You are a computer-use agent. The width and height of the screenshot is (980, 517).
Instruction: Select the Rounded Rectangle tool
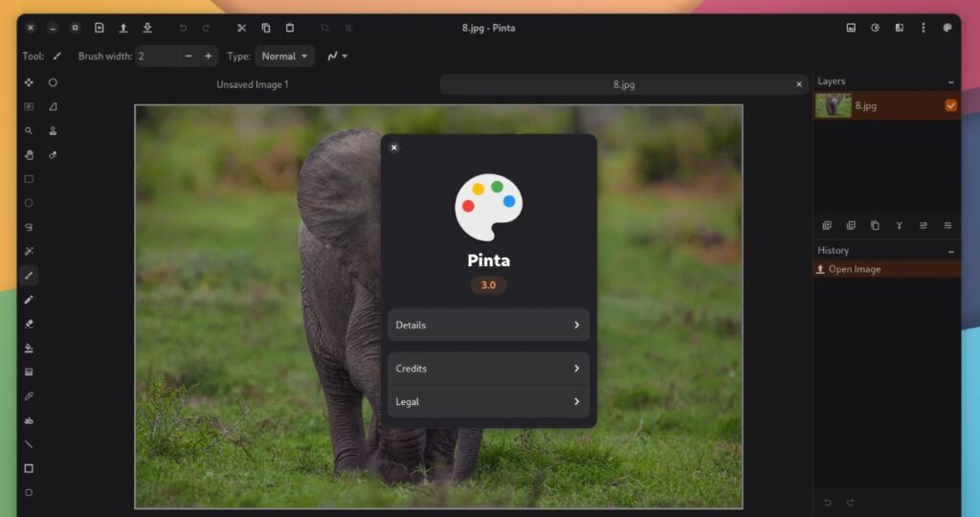tap(29, 493)
